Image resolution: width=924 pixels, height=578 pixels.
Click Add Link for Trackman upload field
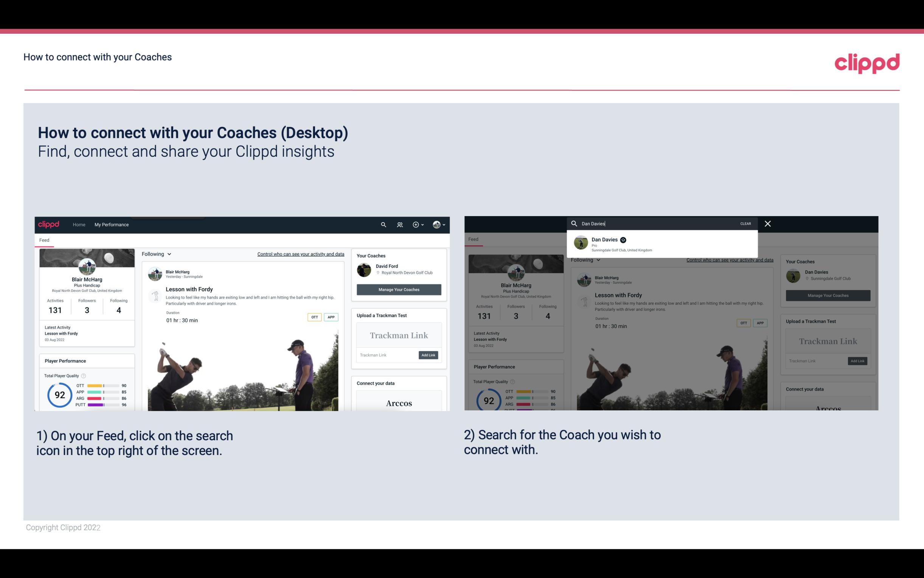point(429,355)
